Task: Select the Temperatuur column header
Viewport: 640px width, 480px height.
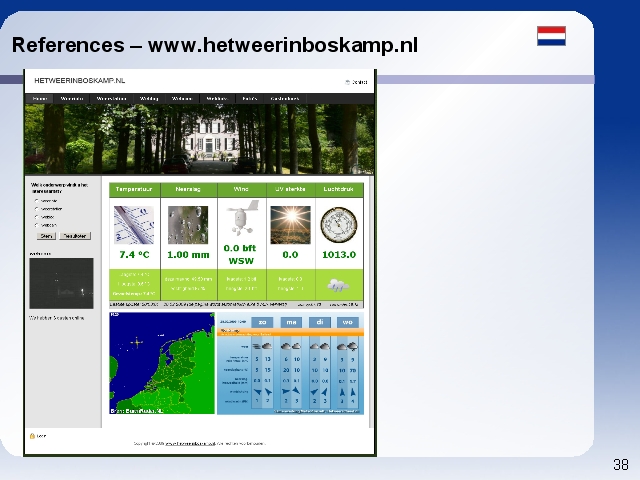Action: [134, 189]
